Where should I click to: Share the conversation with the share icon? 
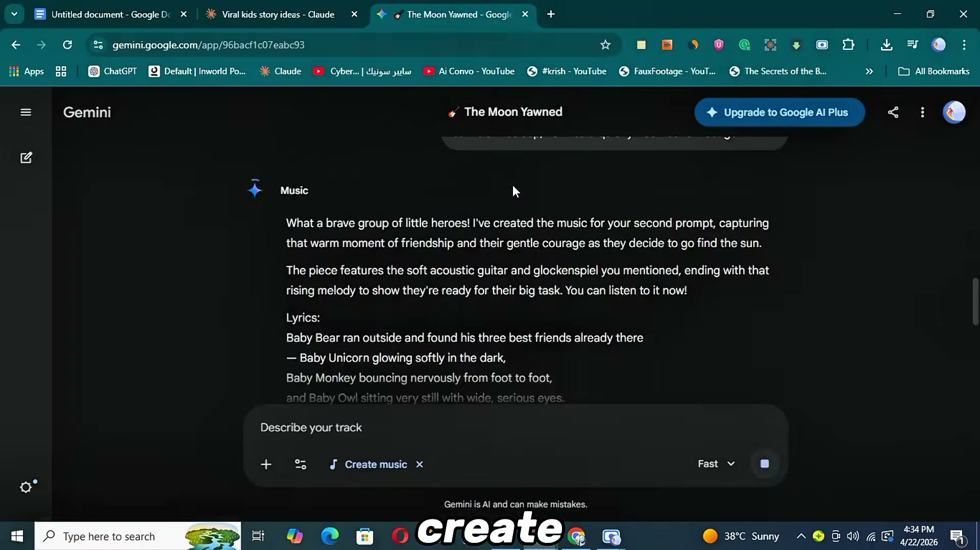[893, 112]
